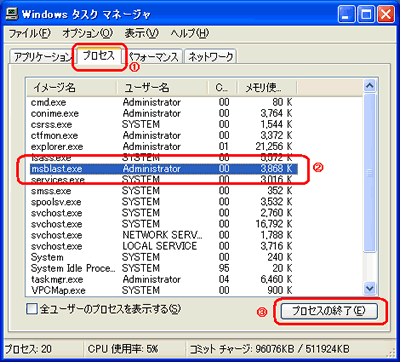Select the System Idle Process row

coord(162,268)
